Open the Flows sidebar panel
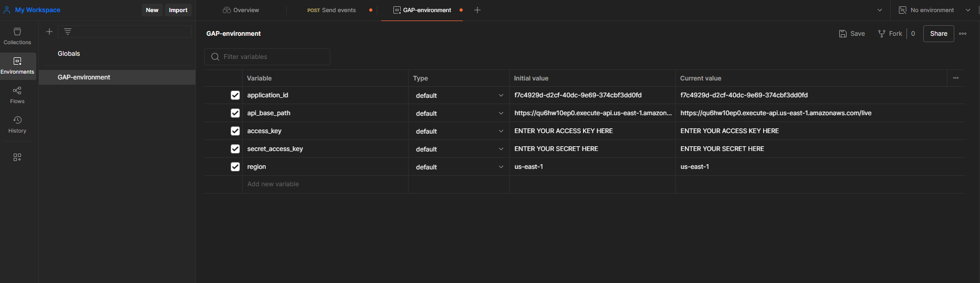980x283 pixels. coord(17,95)
